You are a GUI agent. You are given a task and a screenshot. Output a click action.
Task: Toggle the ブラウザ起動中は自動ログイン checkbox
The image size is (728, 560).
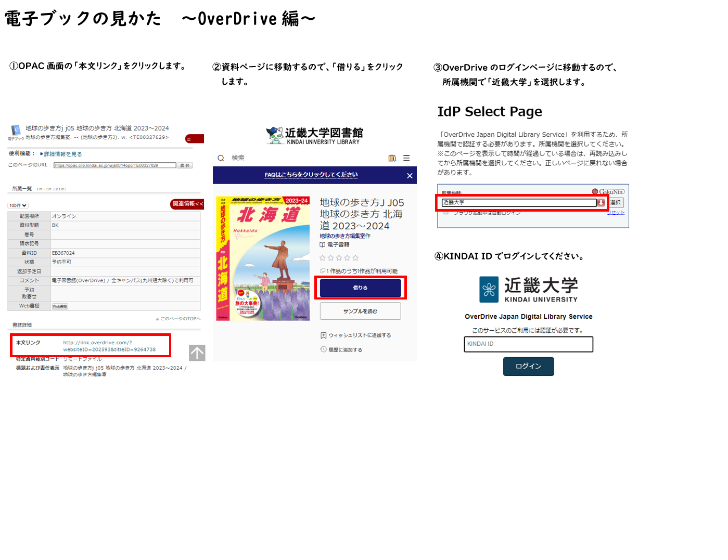point(446,213)
